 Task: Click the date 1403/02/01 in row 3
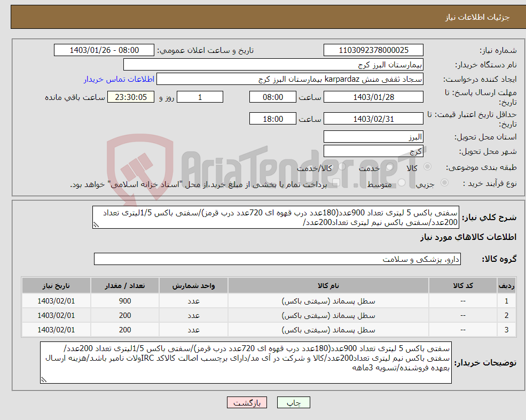click(56, 330)
